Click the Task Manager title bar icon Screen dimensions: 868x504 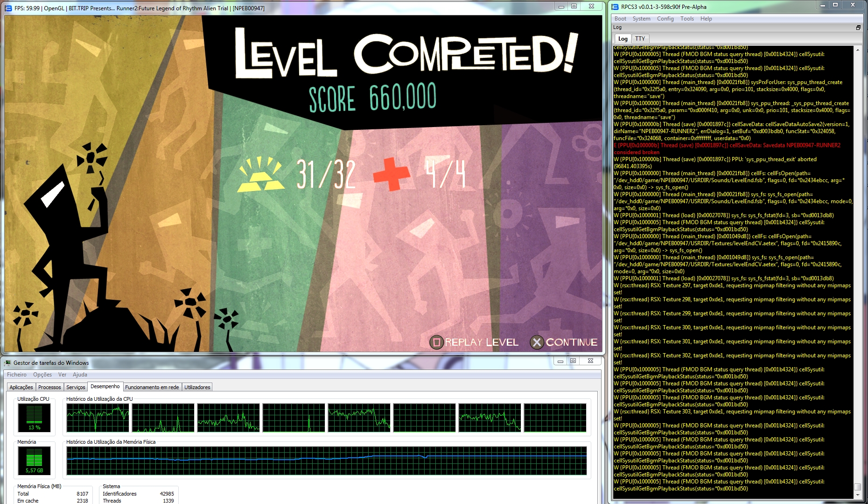click(8, 362)
